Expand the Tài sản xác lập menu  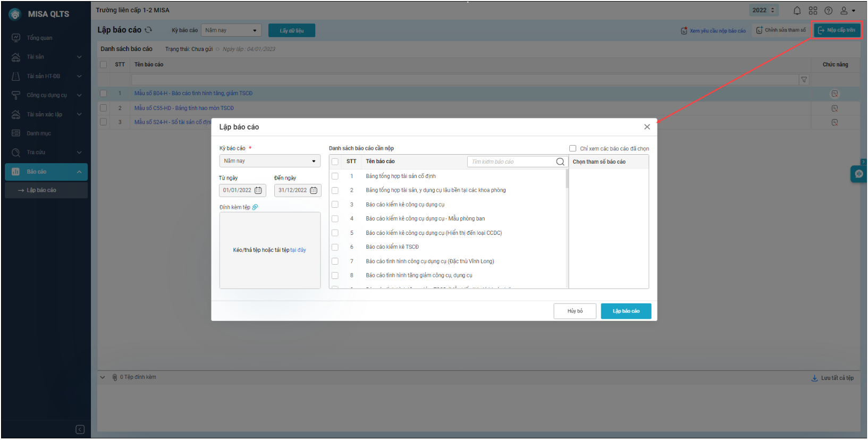[x=79, y=114]
